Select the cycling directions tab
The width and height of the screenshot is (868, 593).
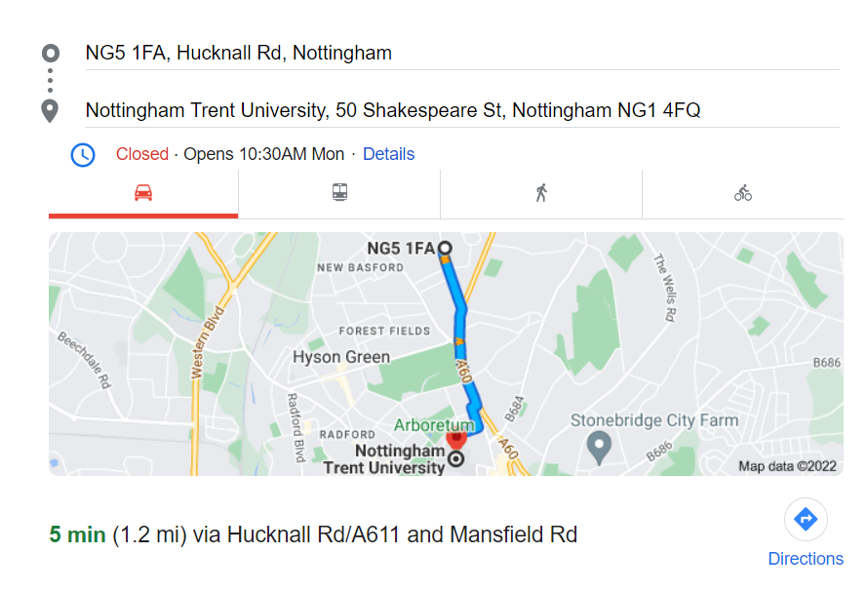tap(743, 192)
